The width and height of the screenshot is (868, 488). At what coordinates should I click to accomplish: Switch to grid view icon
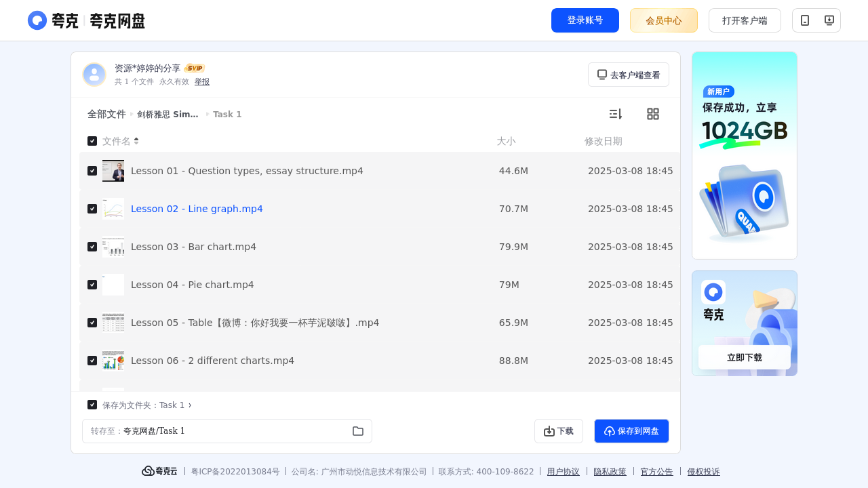click(x=653, y=114)
